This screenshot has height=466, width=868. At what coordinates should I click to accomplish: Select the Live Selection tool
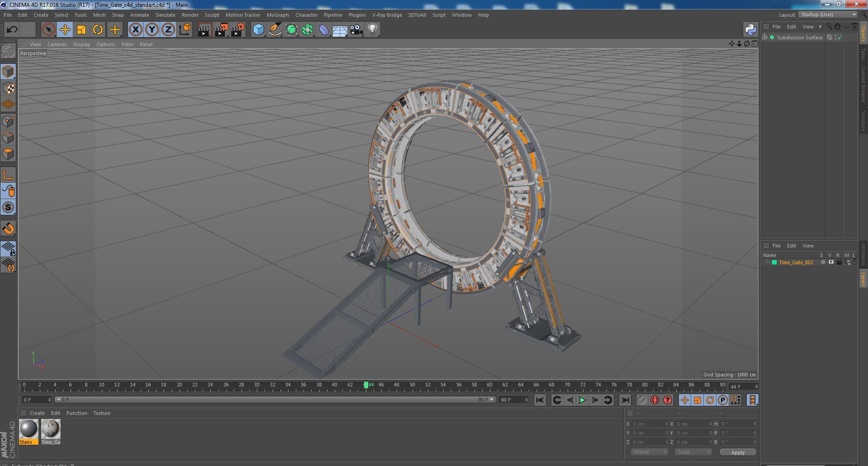click(x=48, y=30)
